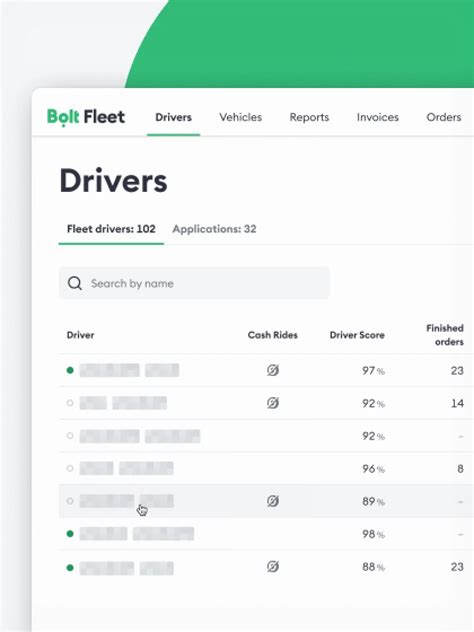Click green online dot in 98% row

pyautogui.click(x=70, y=534)
